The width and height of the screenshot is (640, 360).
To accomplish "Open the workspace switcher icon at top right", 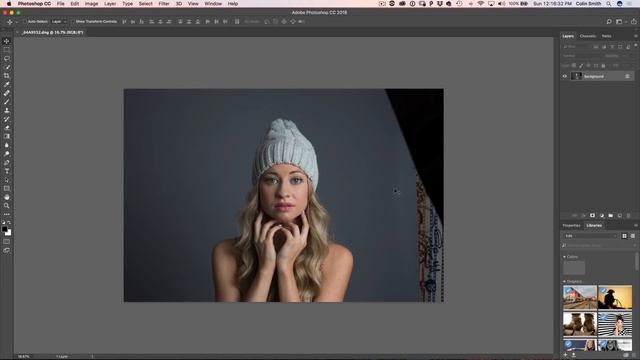I will click(620, 22).
